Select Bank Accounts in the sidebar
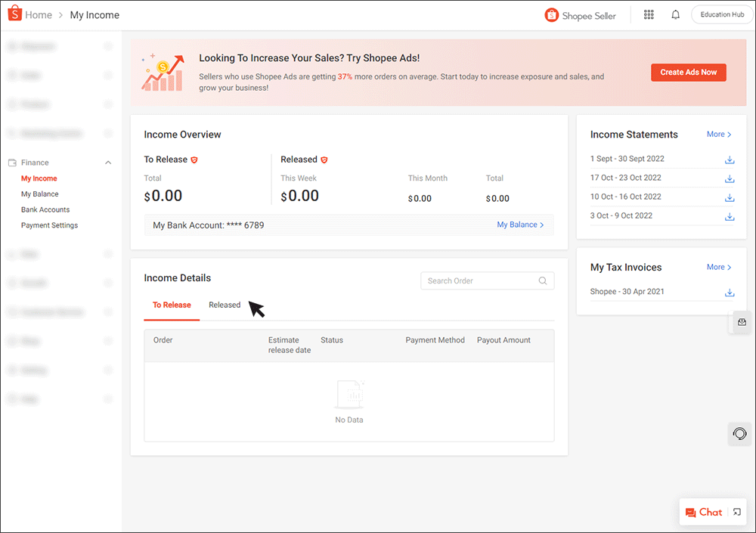 (47, 209)
